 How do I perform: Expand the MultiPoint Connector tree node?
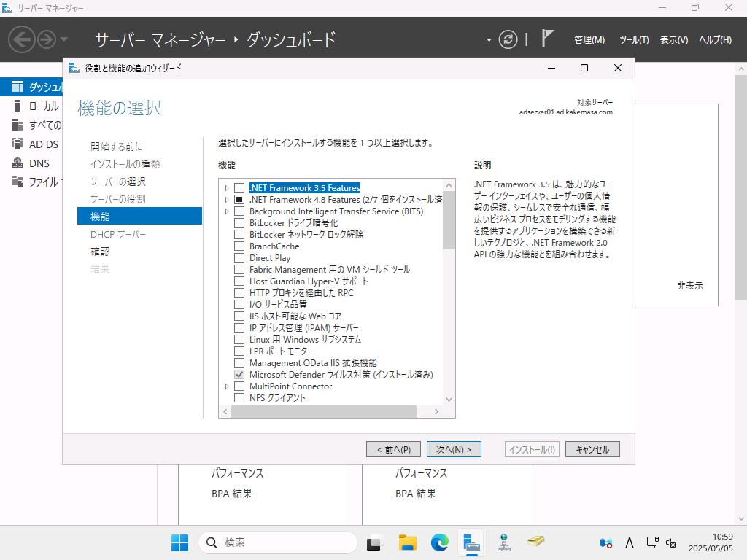(227, 386)
